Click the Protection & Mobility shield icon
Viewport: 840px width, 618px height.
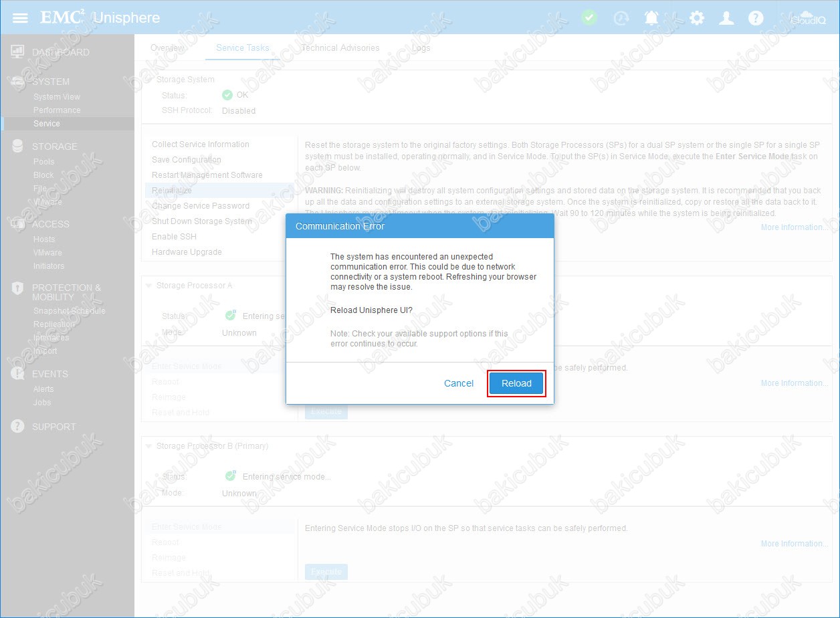point(18,288)
